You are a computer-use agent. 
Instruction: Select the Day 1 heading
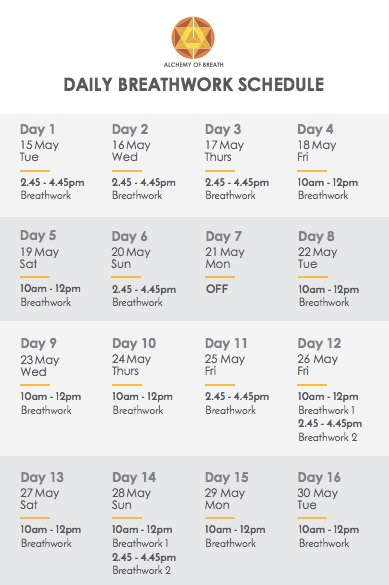[38, 129]
